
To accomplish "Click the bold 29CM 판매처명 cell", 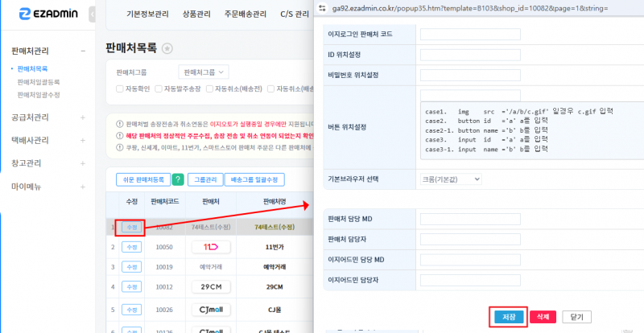I will pos(275,287).
